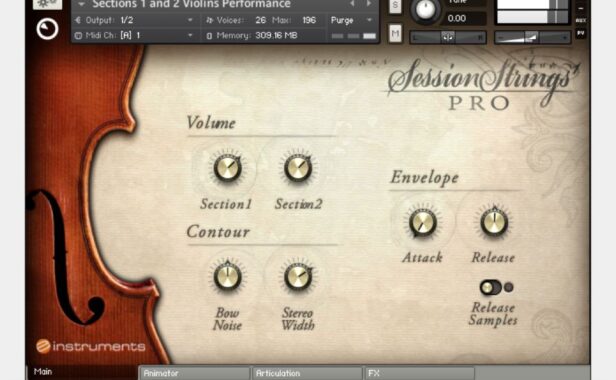Click the minimize instrument view button

point(581,8)
